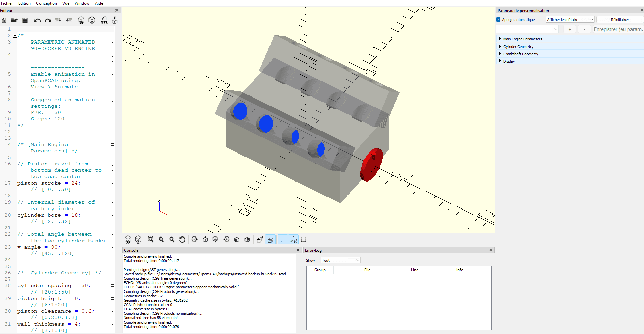Click Render in the 3D viewport toolbar
The height and width of the screenshot is (334, 644).
tap(138, 240)
